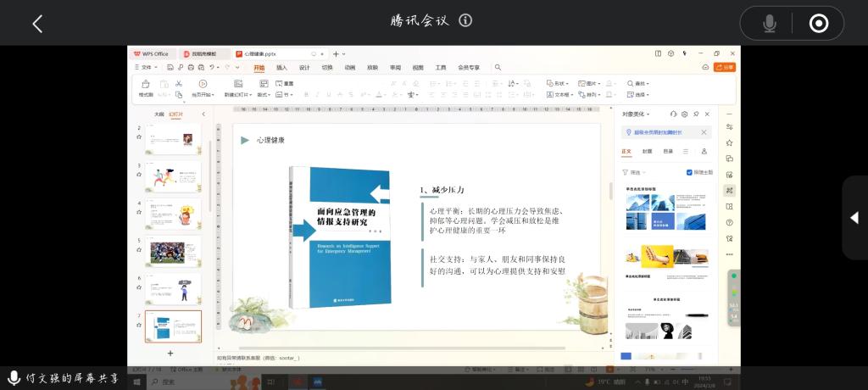Image resolution: width=868 pixels, height=390 pixels.
Task: Mute microphone in Tencent Meeting header
Action: [769, 24]
